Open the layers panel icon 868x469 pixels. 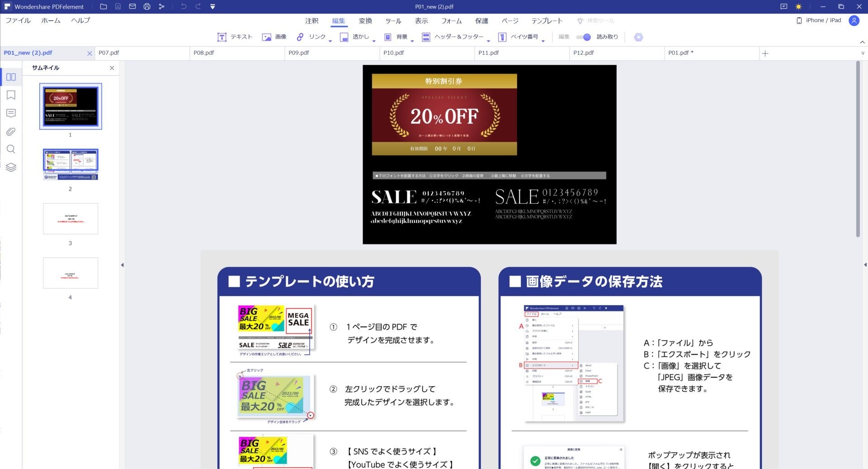click(11, 167)
